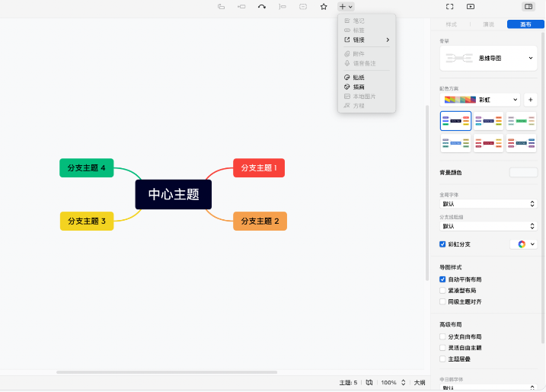546x392 pixels.
Task: Start pitch presentation play icon
Action: (x=471, y=6)
